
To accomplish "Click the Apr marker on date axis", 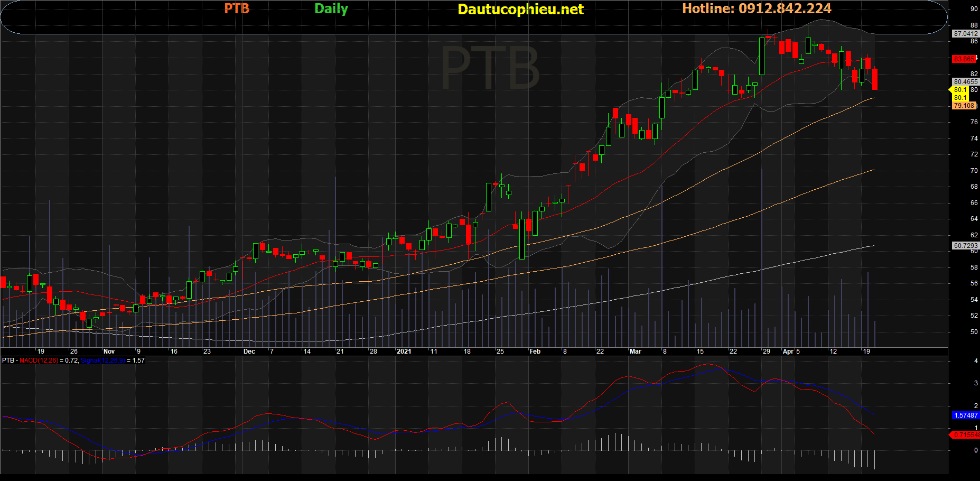I will [788, 351].
